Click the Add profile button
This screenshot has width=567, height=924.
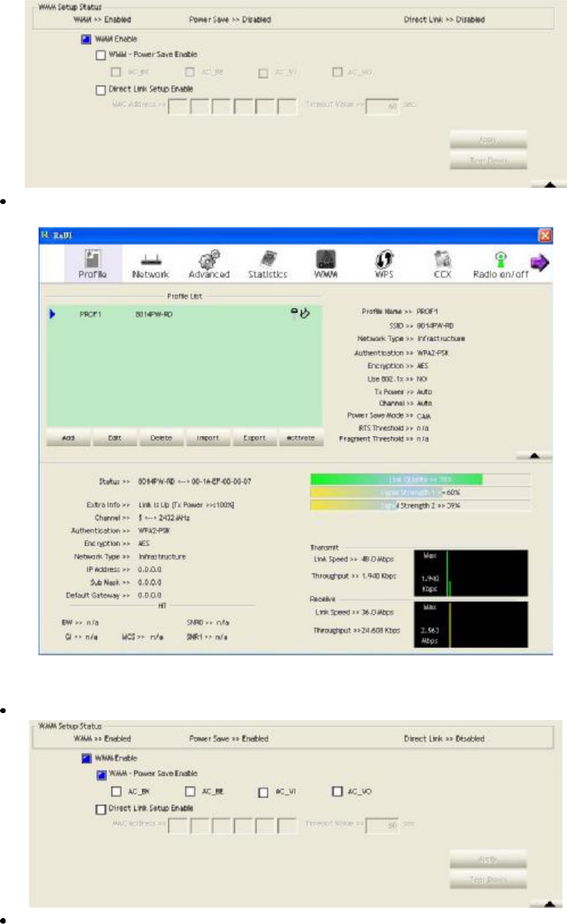click(69, 438)
